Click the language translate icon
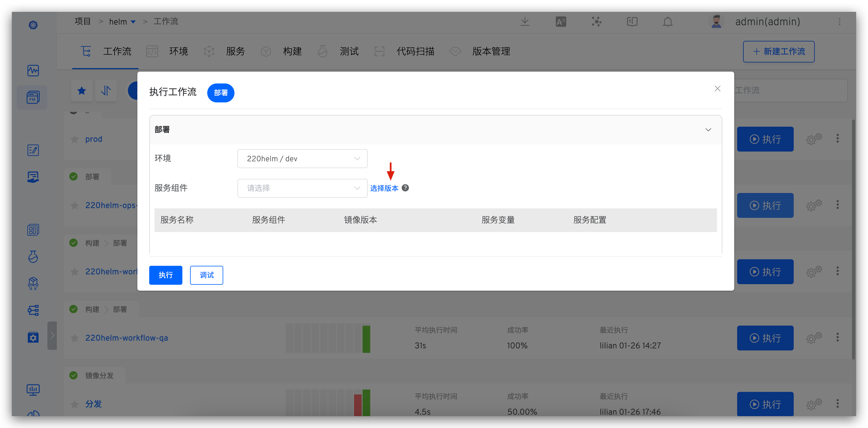Image resolution: width=868 pixels, height=428 pixels. pyautogui.click(x=561, y=22)
